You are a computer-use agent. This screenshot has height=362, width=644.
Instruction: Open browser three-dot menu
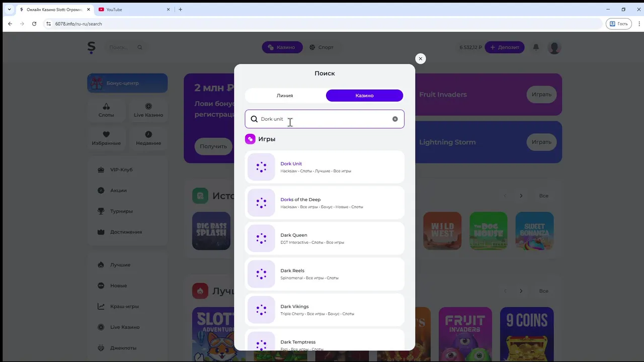point(638,24)
